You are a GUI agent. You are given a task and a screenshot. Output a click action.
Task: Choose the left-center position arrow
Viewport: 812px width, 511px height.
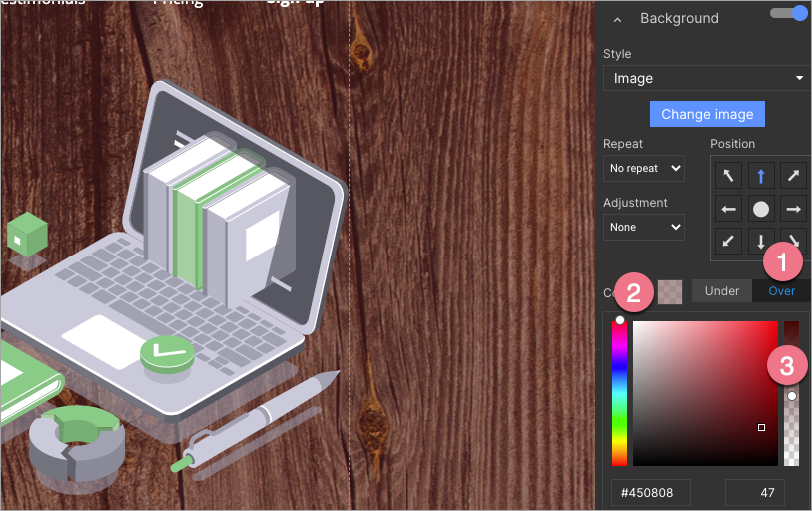click(x=728, y=209)
